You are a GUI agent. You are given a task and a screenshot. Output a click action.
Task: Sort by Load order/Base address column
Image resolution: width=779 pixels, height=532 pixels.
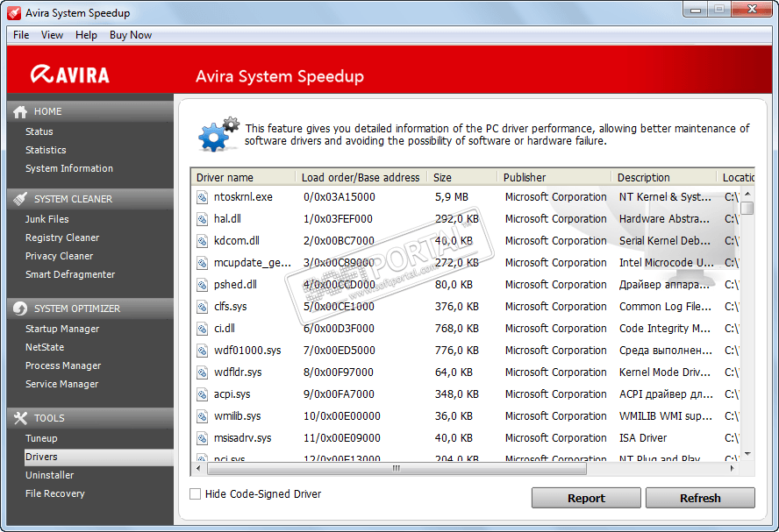[x=361, y=177]
